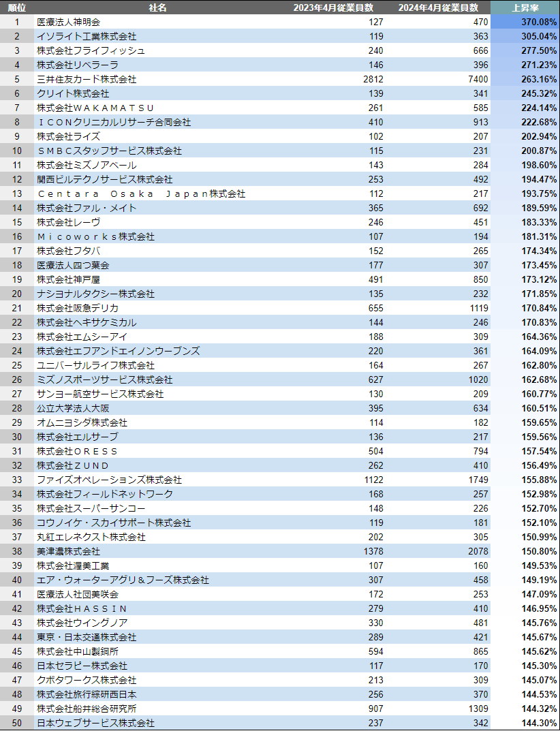560x731 pixels.
Task: Select 株式会社エムシーアイ cell
Action: pyautogui.click(x=82, y=337)
